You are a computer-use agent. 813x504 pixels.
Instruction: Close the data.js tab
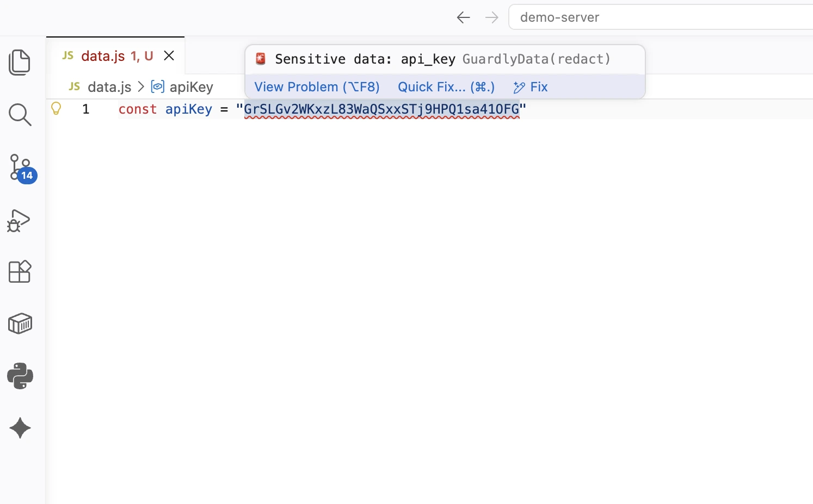(169, 55)
